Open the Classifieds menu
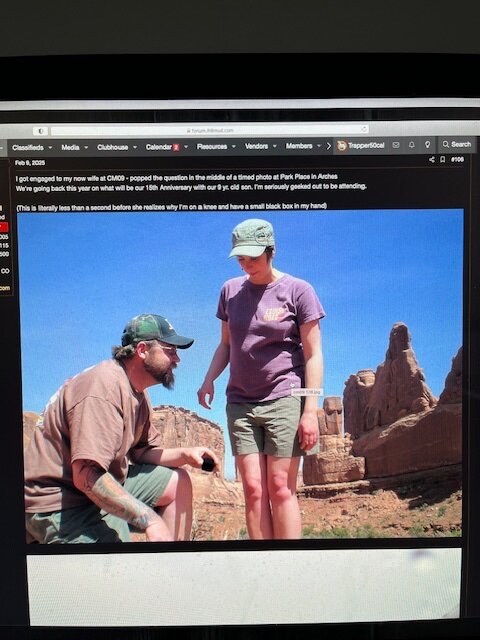The width and height of the screenshot is (480, 640). click(28, 147)
